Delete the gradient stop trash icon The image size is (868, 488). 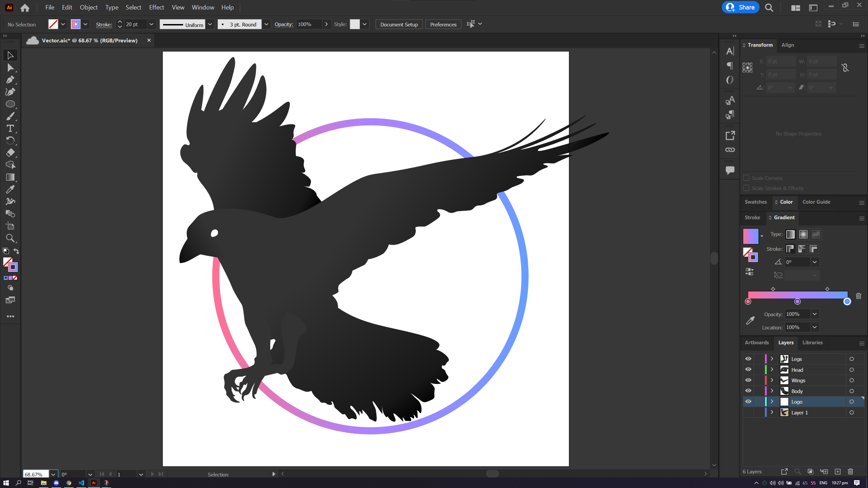[x=859, y=296]
